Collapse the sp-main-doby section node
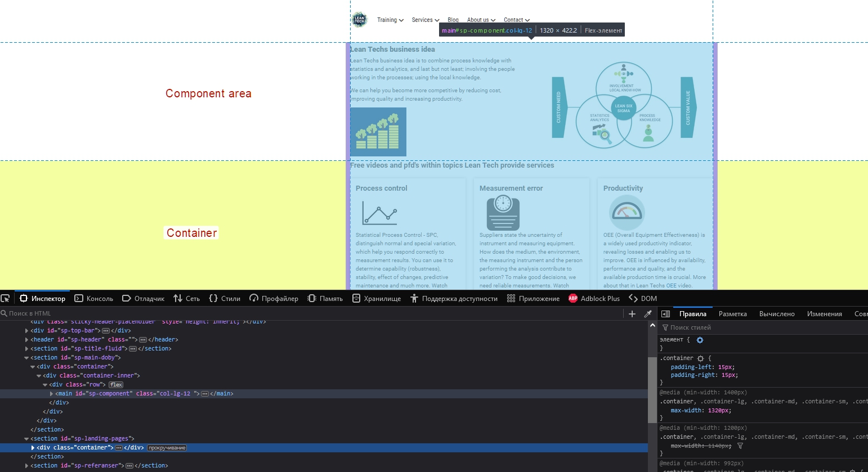 (x=26, y=358)
